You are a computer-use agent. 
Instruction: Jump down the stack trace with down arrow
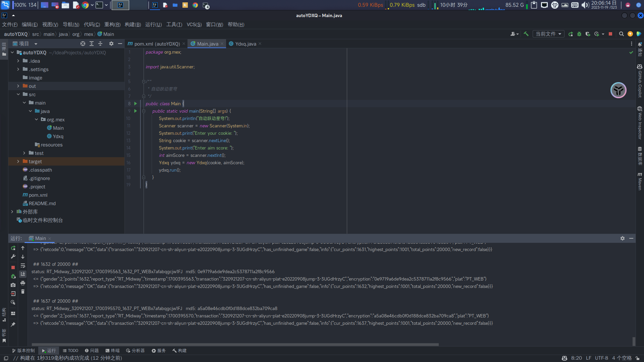tap(23, 257)
